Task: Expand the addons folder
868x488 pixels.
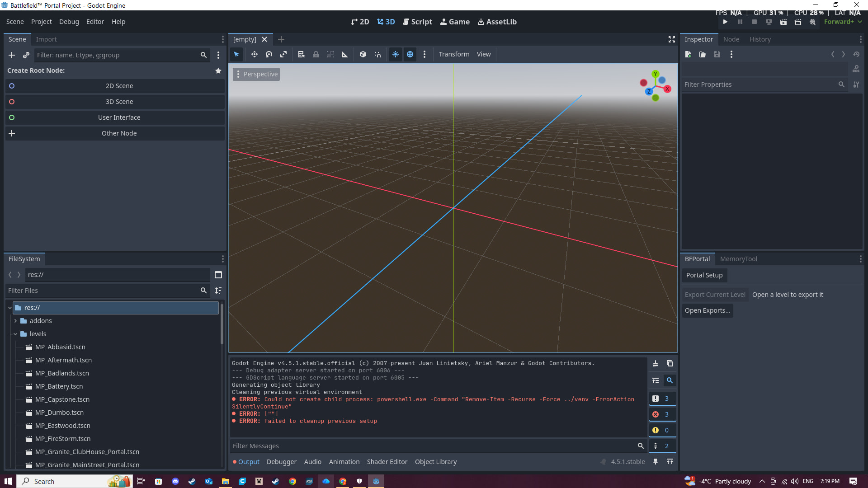Action: 15,321
